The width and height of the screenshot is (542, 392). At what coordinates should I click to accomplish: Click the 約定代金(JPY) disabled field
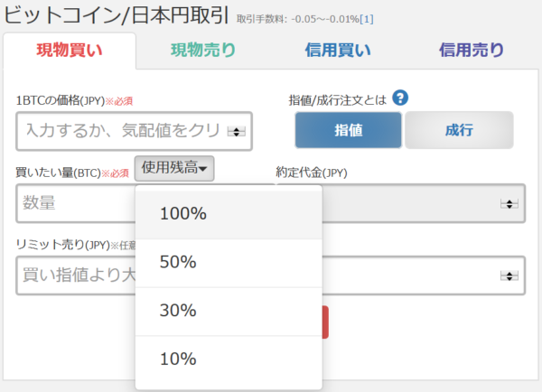424,203
